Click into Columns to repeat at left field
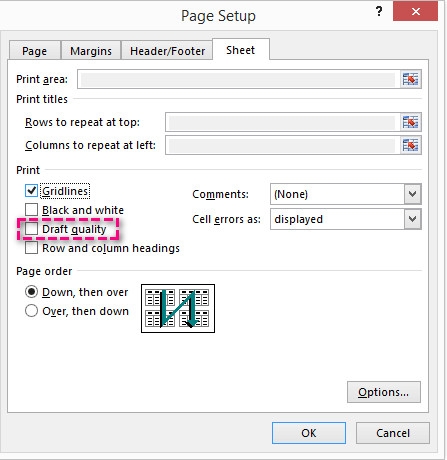 (x=282, y=145)
